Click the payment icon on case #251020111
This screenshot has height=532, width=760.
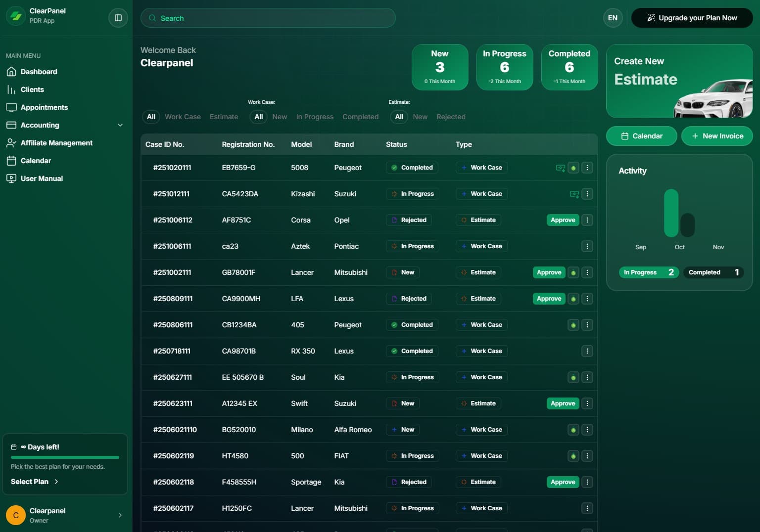[560, 168]
